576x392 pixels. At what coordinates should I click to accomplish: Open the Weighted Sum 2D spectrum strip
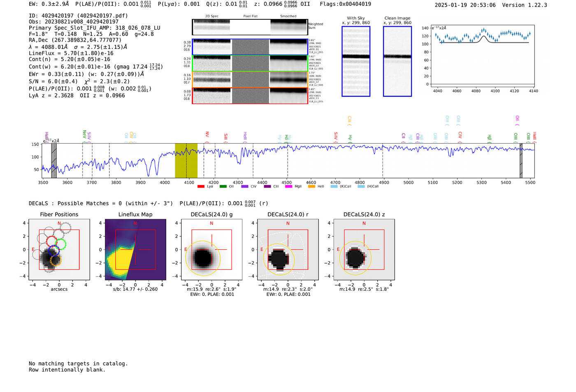coord(250,27)
